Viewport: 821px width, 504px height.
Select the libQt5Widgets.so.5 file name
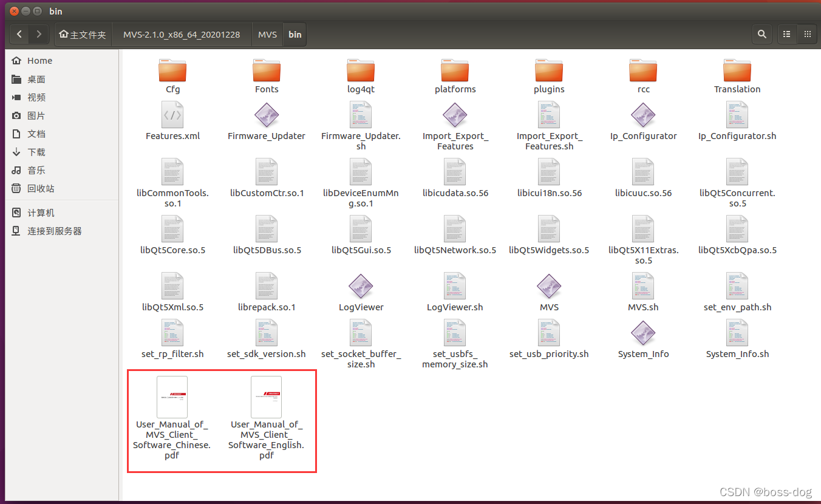549,250
